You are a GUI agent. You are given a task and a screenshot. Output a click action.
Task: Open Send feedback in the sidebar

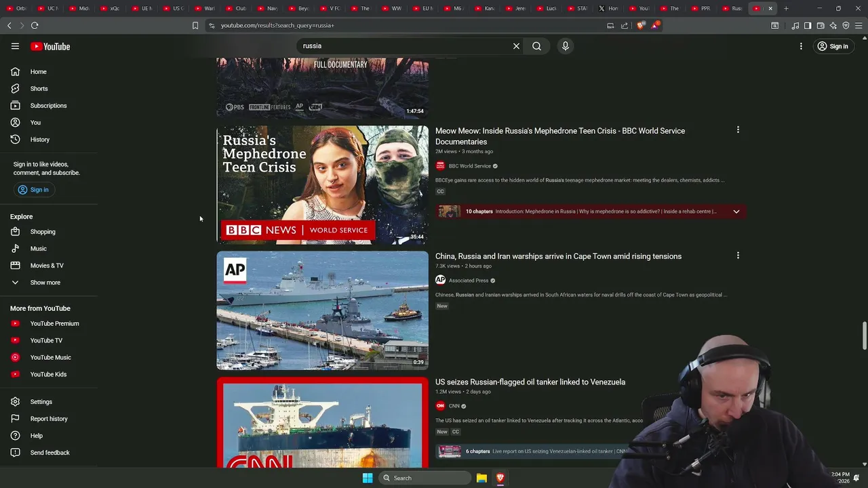click(x=49, y=453)
